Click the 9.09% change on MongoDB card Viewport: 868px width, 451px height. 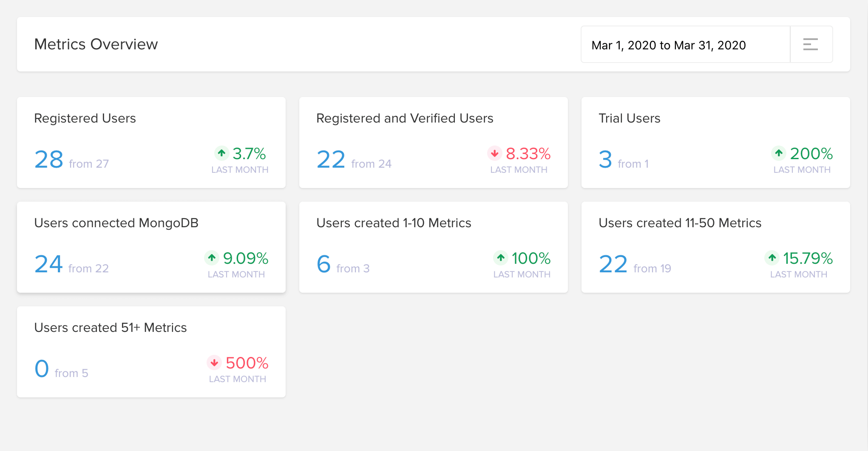(x=246, y=258)
